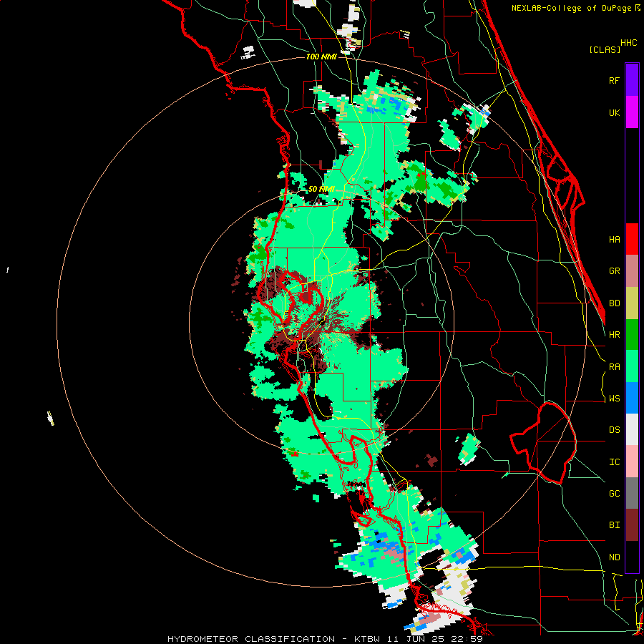Image resolution: width=644 pixels, height=644 pixels.
Task: Click the RA rain legend swatch
Action: click(x=632, y=366)
